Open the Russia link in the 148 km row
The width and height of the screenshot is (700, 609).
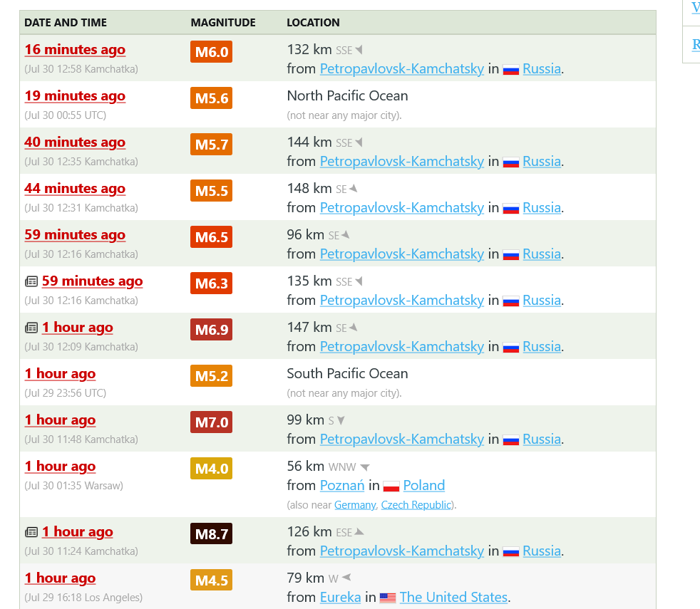pos(542,208)
